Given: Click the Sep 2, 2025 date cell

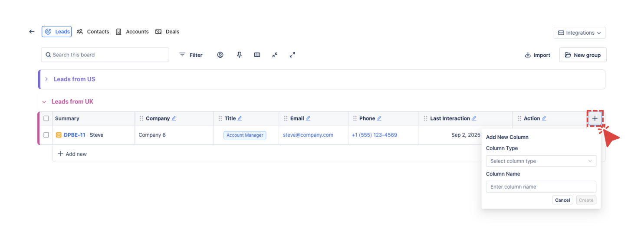Looking at the screenshot, I should click(466, 135).
